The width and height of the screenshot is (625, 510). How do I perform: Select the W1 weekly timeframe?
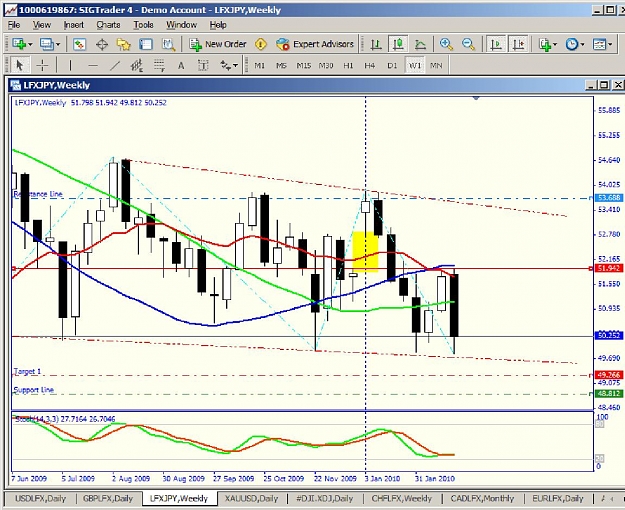[x=415, y=65]
